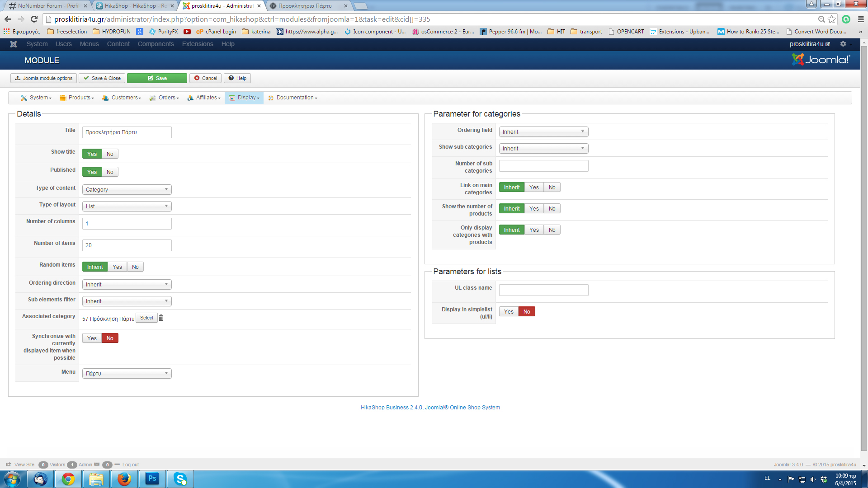Set Random items to Yes

(117, 267)
